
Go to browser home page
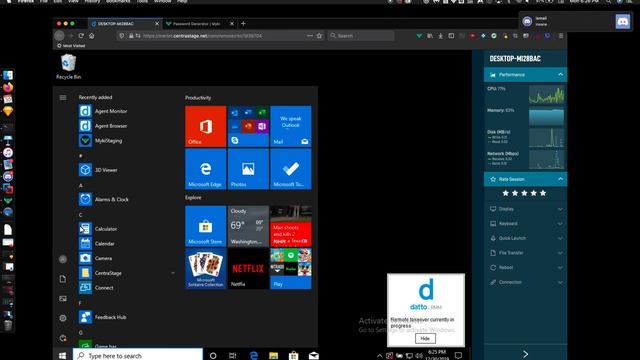(91, 36)
